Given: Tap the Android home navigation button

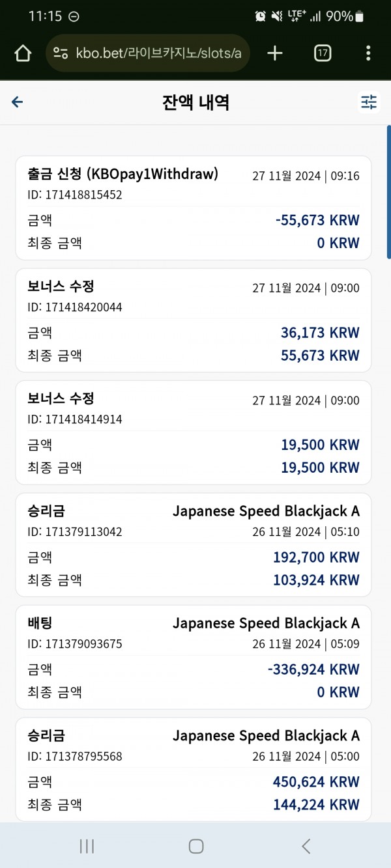Looking at the screenshot, I should pos(196,846).
